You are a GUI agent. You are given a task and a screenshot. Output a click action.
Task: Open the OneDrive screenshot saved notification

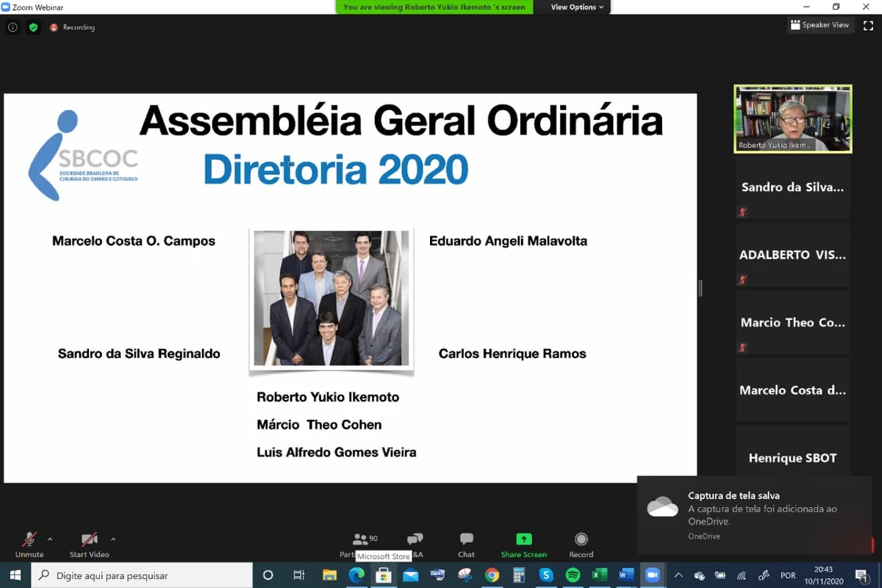pos(754,515)
